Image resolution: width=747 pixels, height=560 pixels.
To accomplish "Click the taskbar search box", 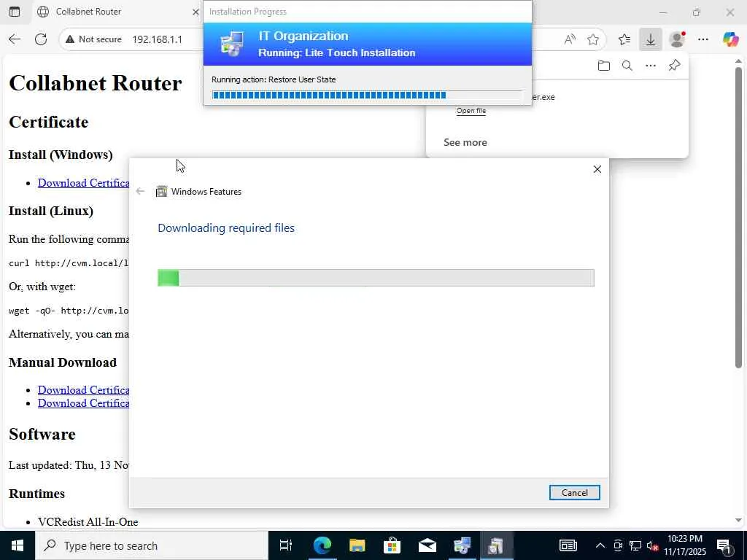I will point(152,545).
